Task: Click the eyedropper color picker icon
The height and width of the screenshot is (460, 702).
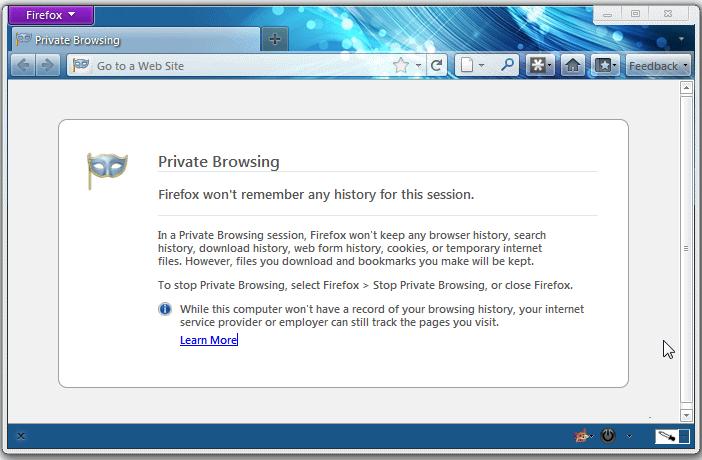Action: point(665,436)
